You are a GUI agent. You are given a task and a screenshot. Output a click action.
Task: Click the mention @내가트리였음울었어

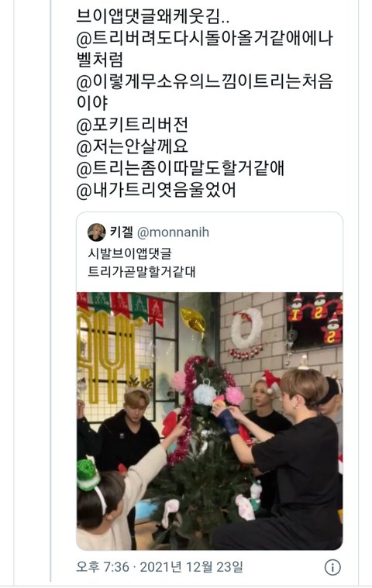(x=156, y=191)
